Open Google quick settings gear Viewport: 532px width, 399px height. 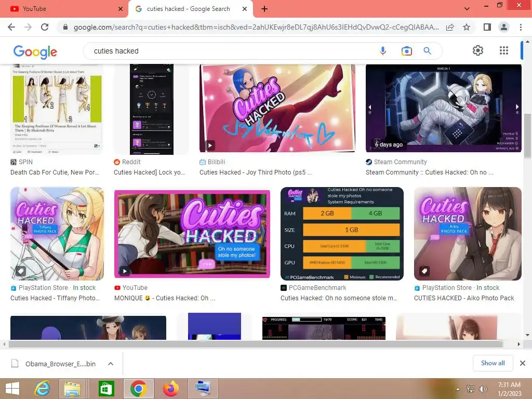478,50
